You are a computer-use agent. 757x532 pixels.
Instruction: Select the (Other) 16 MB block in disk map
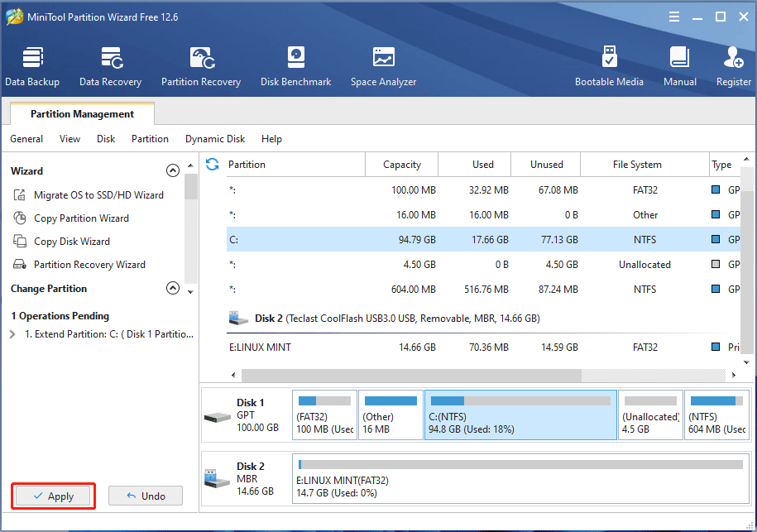(x=390, y=415)
